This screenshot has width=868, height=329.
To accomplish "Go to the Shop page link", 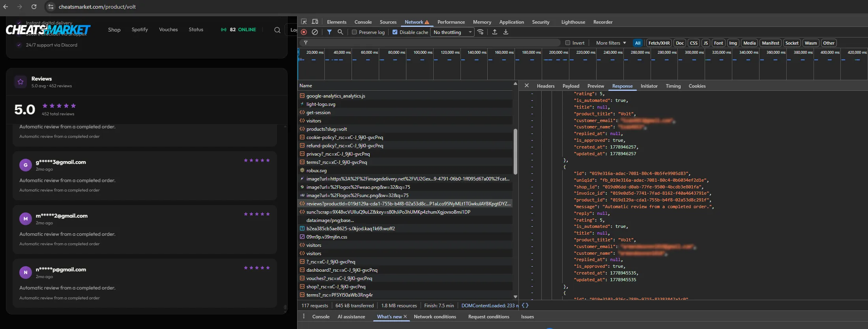I will pos(114,30).
